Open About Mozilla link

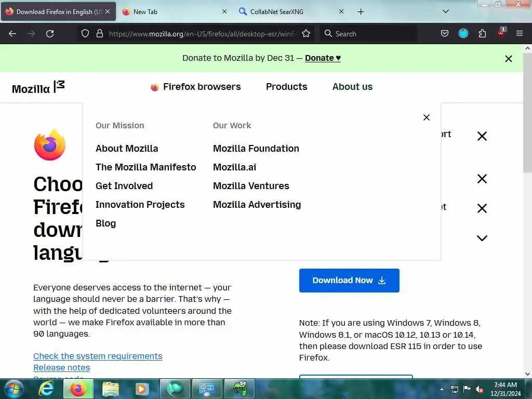[127, 149]
